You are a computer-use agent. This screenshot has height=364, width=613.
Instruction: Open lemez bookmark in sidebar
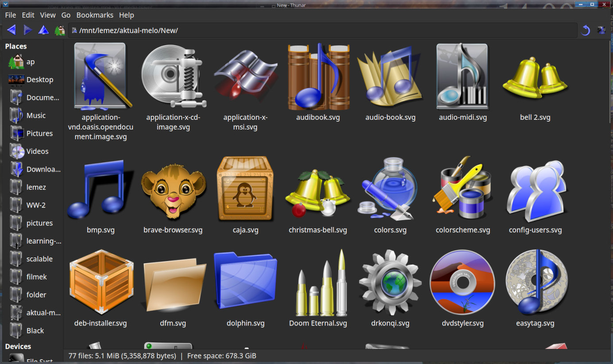coord(32,187)
